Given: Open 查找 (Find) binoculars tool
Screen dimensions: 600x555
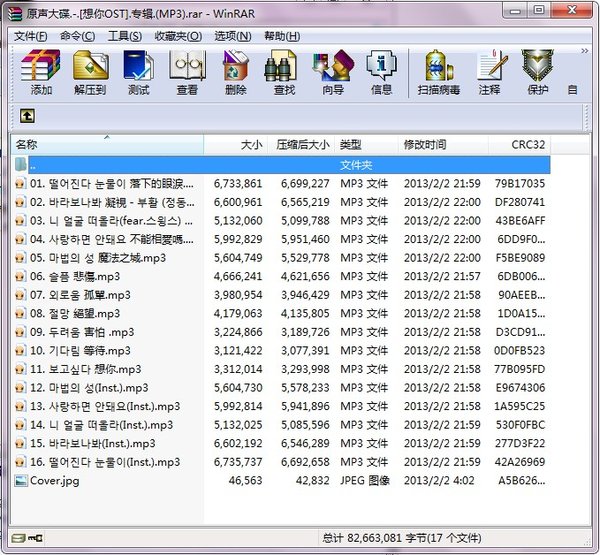Looking at the screenshot, I should (x=284, y=72).
